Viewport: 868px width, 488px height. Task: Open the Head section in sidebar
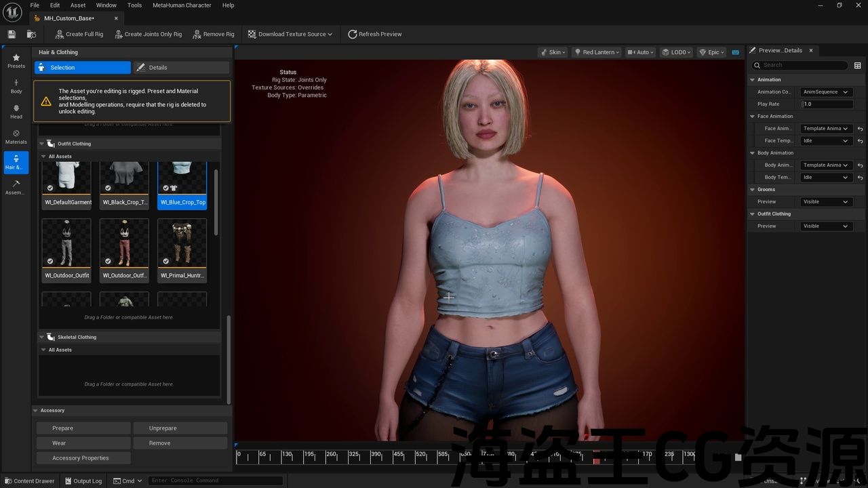coord(16,111)
